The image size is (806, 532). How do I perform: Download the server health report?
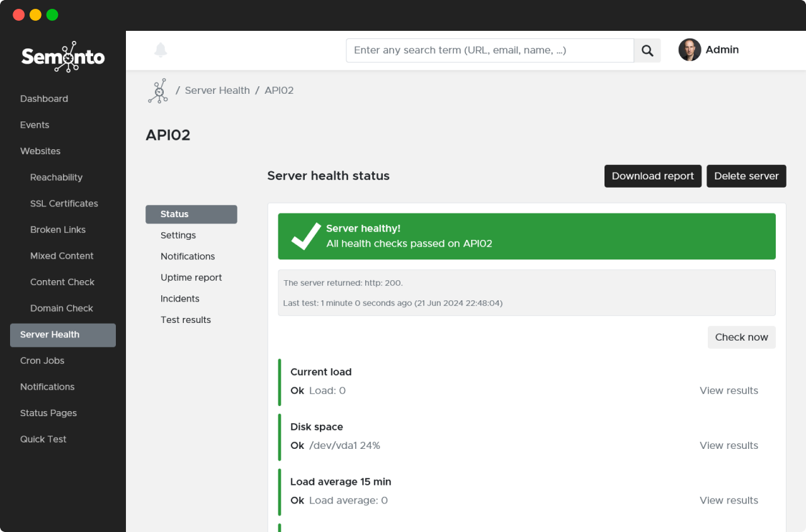[652, 176]
